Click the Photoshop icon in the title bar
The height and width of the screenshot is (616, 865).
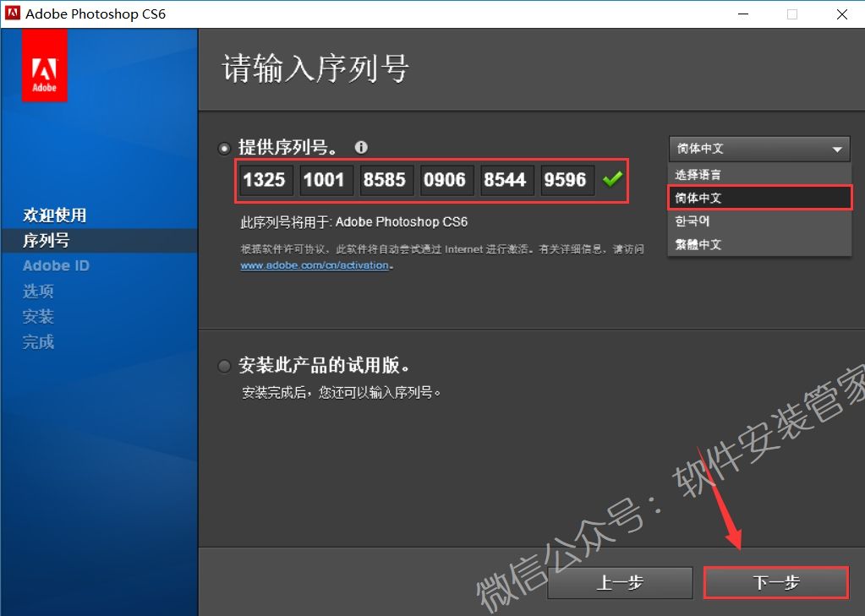pyautogui.click(x=11, y=14)
